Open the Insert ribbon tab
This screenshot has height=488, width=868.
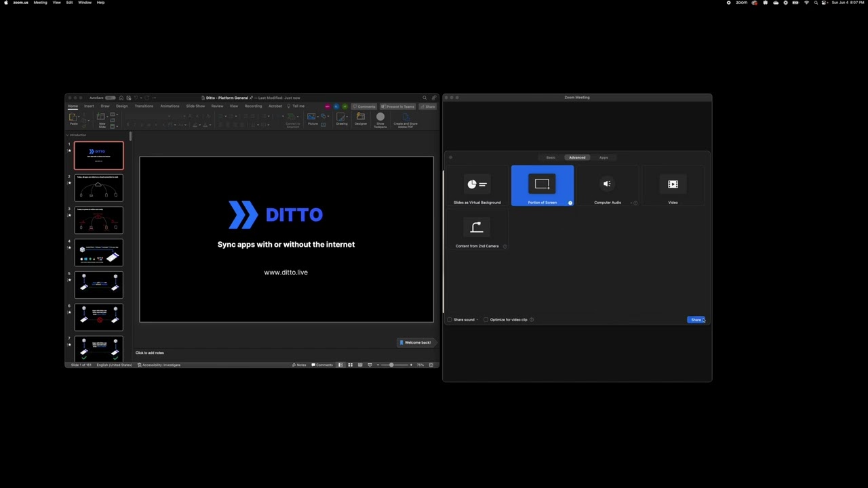point(89,106)
